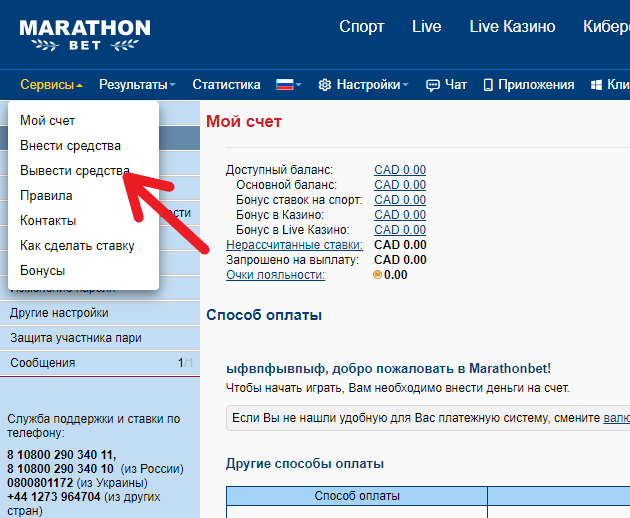Open the Настройки dropdown arrow

click(405, 85)
